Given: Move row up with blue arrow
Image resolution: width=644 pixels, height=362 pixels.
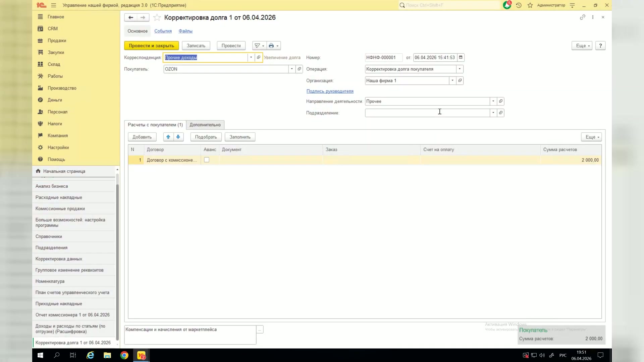Looking at the screenshot, I should coord(168,137).
